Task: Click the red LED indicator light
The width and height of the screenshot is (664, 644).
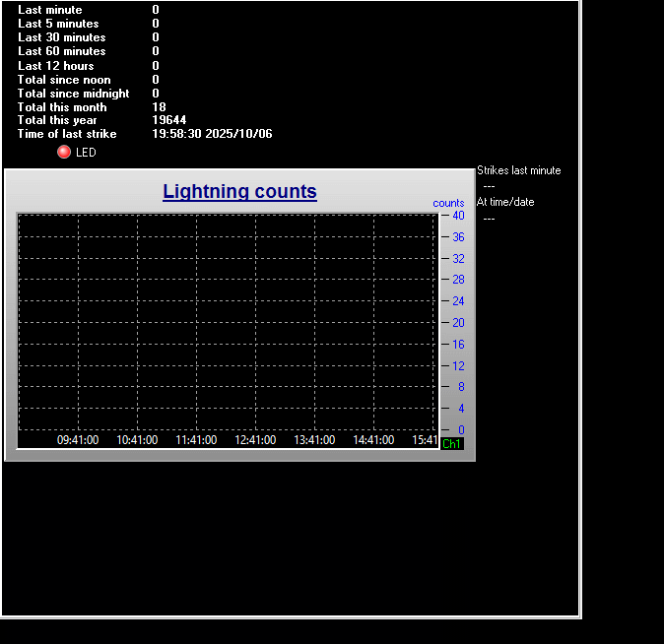Action: [x=64, y=152]
